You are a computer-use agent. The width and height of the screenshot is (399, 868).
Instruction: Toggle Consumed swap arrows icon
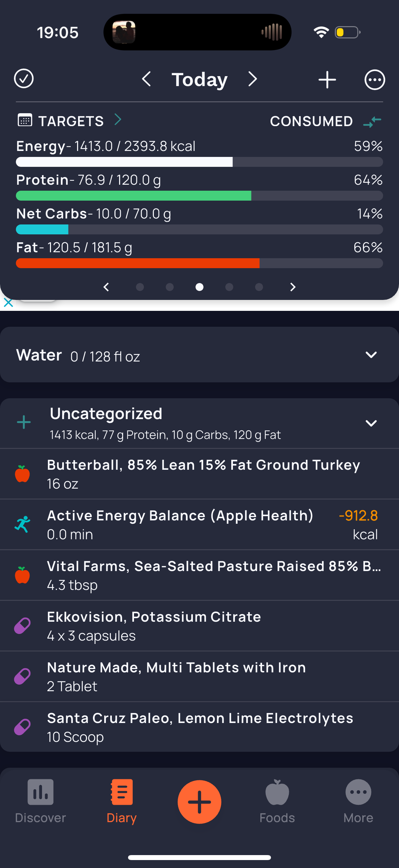[372, 121]
